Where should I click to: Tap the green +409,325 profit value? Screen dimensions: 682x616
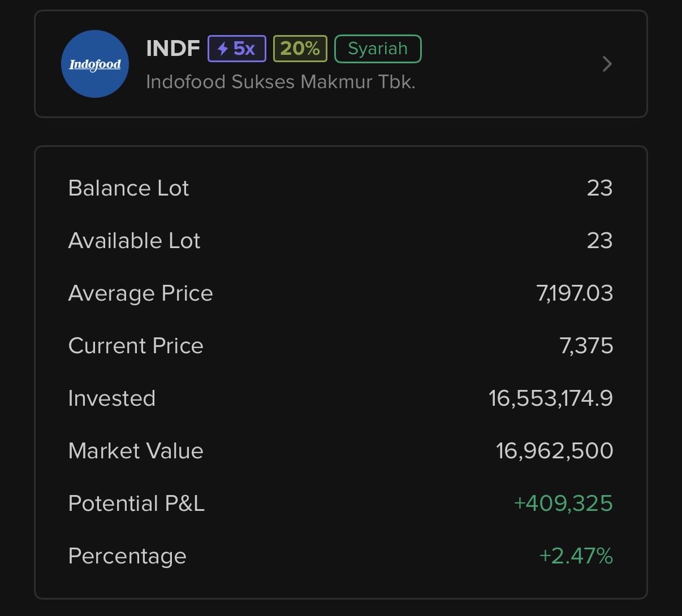(x=563, y=504)
